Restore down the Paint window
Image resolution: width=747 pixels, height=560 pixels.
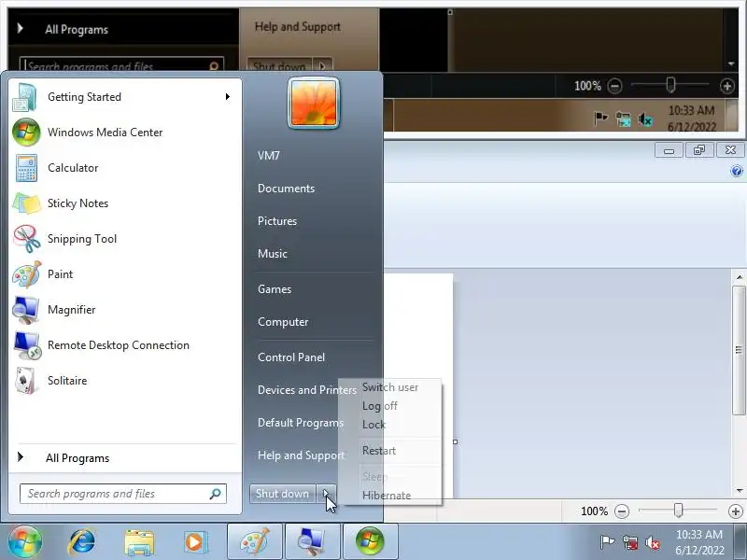[x=699, y=150]
